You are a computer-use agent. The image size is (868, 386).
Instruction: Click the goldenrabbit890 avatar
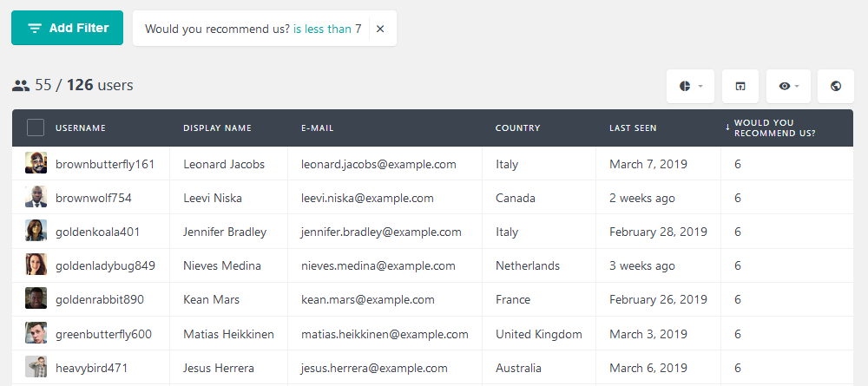[36, 298]
